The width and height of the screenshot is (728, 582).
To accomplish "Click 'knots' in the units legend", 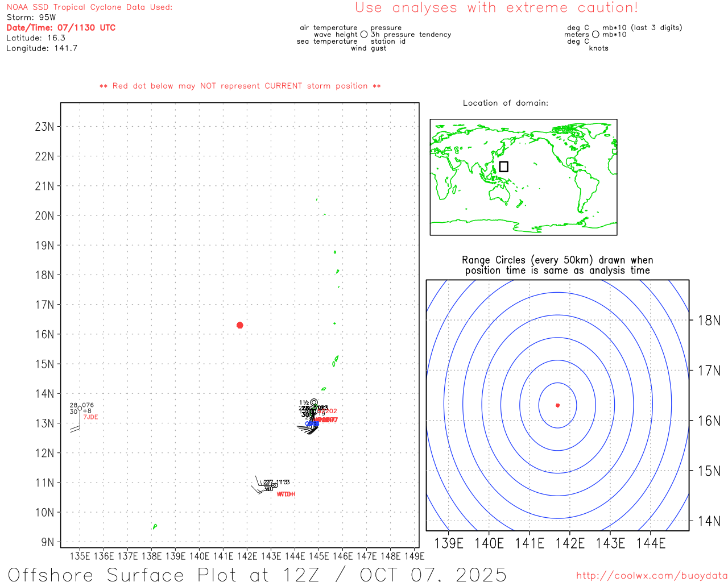I will [x=599, y=48].
